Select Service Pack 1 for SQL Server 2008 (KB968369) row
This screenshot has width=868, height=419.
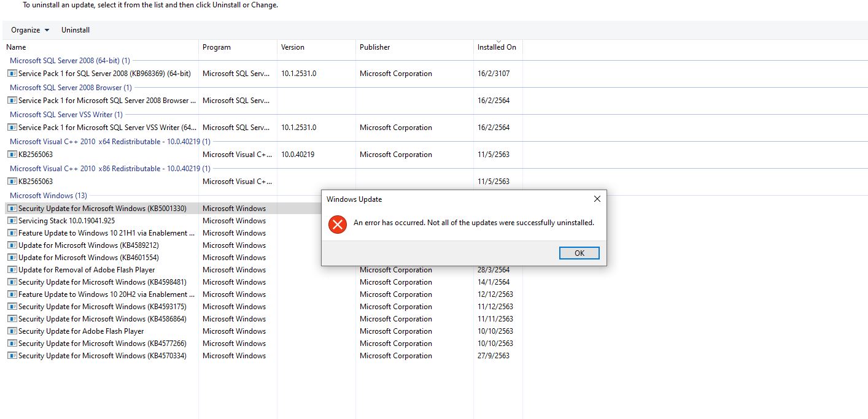tap(104, 74)
